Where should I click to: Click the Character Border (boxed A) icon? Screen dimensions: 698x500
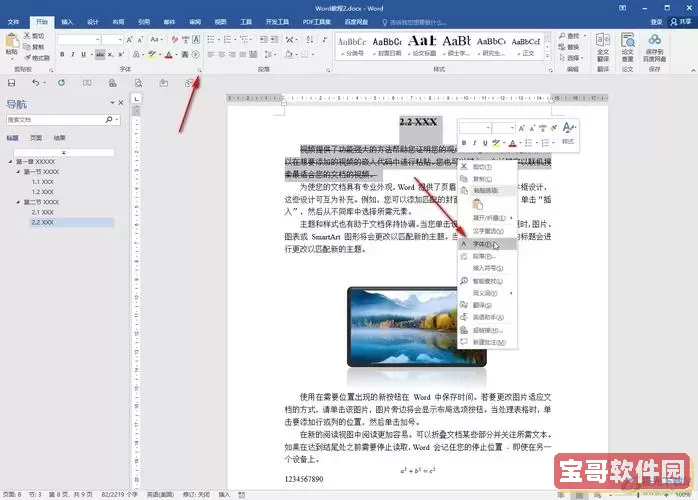196,40
